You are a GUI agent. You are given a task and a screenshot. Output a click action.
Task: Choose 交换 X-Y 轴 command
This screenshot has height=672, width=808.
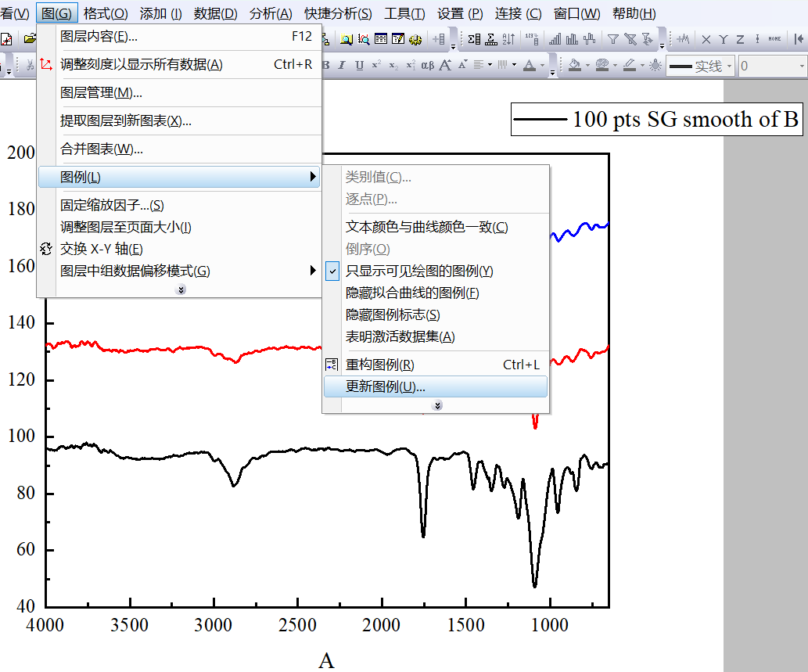(102, 250)
